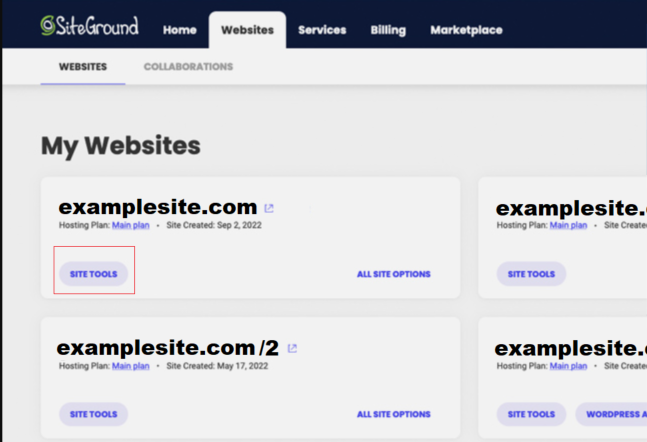Click the WordPress button on bottom-right card
The height and width of the screenshot is (442, 647).
tap(611, 414)
